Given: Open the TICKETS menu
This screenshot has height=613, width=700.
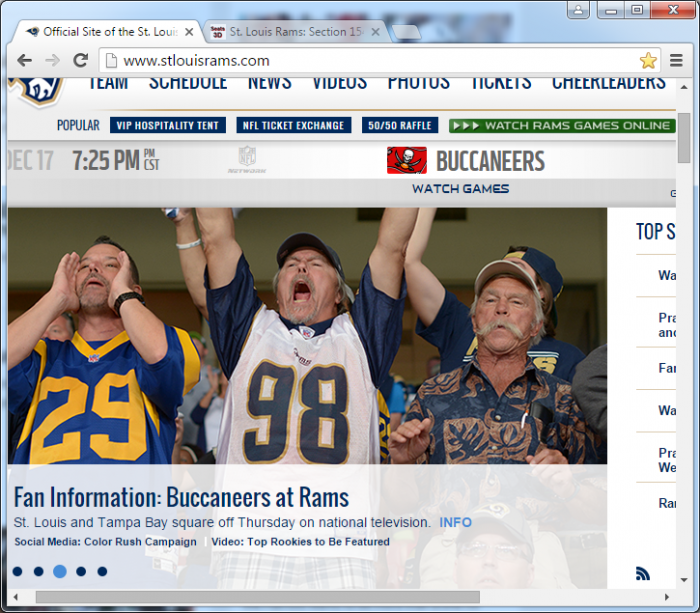Looking at the screenshot, I should [x=501, y=83].
